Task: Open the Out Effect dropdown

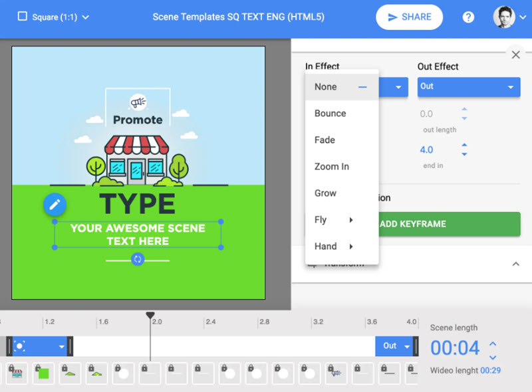Action: pos(468,86)
